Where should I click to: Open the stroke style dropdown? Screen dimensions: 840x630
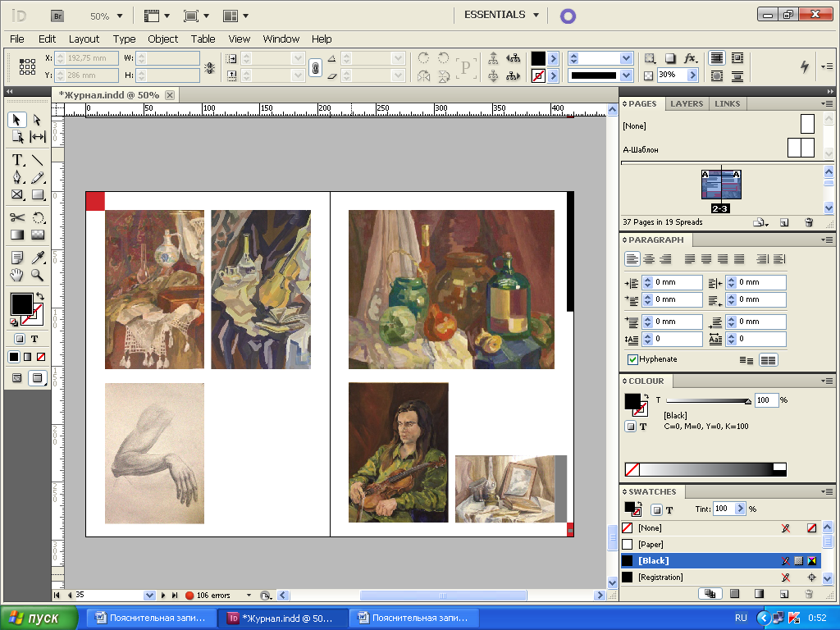click(x=626, y=75)
